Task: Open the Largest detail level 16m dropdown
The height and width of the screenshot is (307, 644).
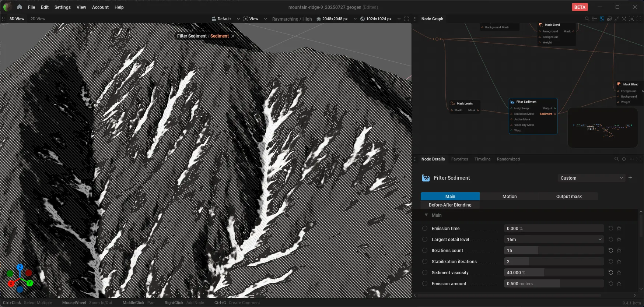Action: coord(554,239)
